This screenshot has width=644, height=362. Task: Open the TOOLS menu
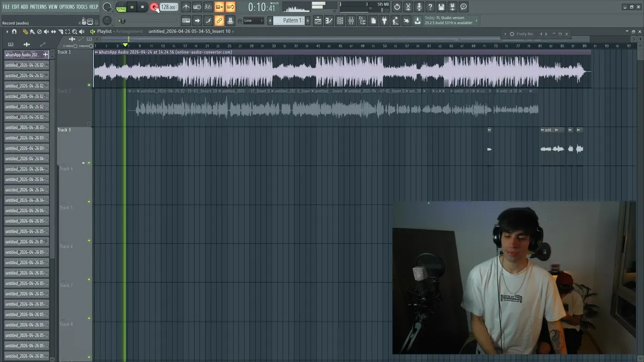[82, 7]
